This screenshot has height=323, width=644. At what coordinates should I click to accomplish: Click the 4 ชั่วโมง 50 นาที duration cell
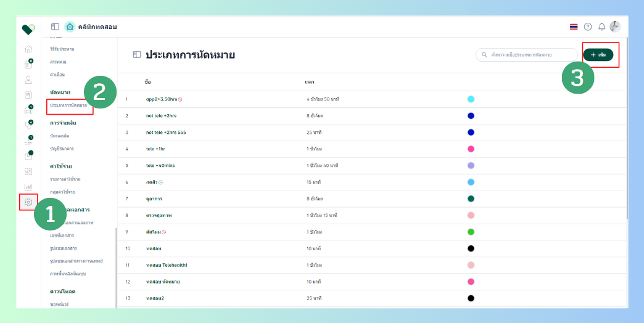tap(323, 99)
